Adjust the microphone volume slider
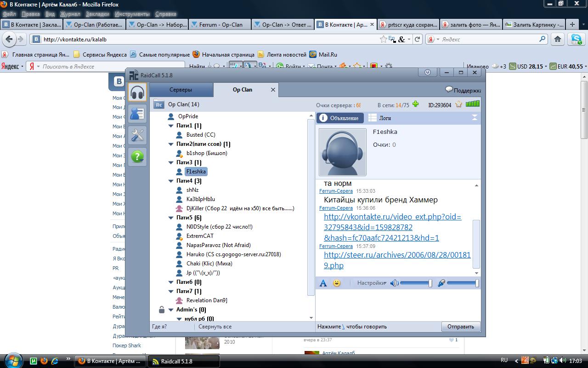This screenshot has height=368, width=588. (463, 283)
